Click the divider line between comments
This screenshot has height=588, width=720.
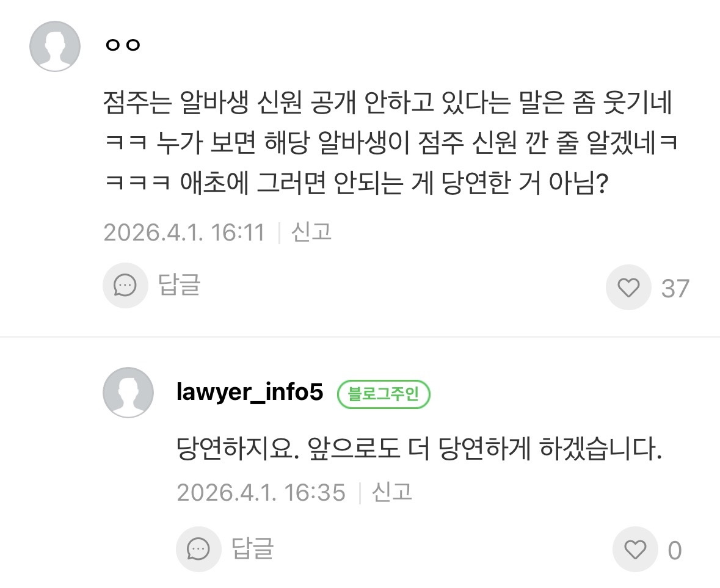pyautogui.click(x=360, y=336)
